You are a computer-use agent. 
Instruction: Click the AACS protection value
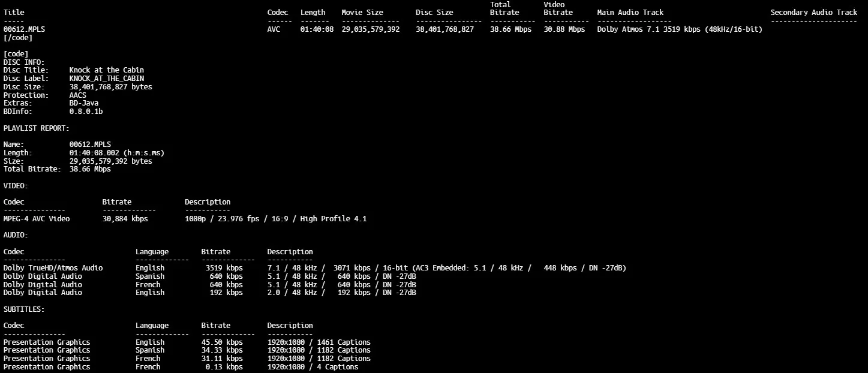pyautogui.click(x=78, y=95)
